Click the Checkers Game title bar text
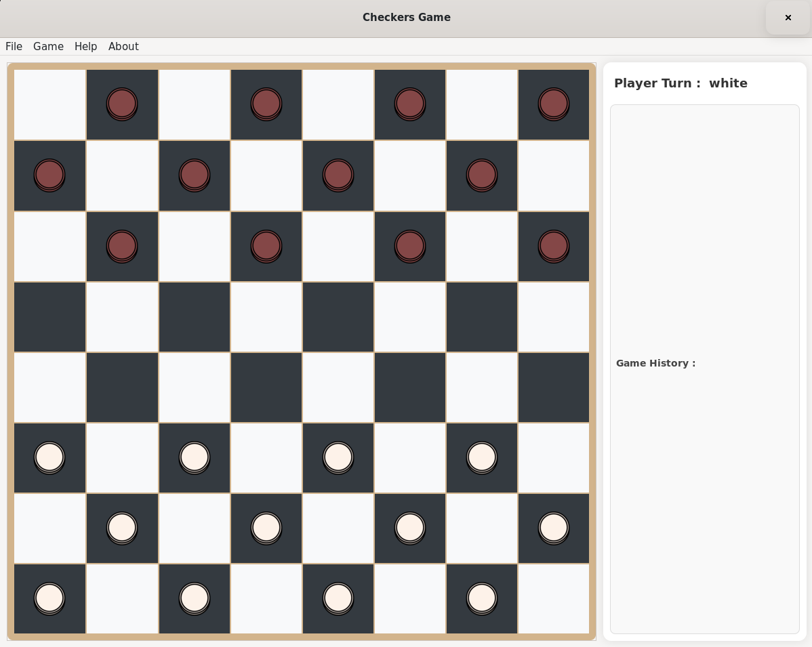The image size is (812, 647). click(x=406, y=18)
